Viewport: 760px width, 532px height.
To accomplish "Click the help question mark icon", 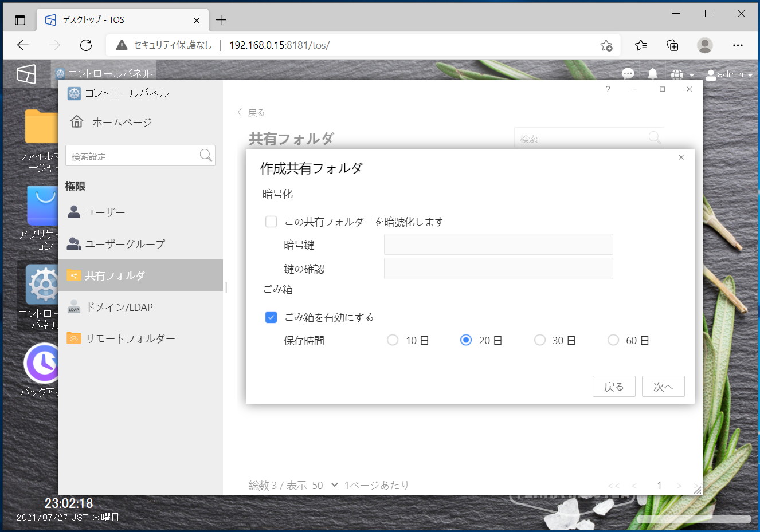I will click(x=608, y=89).
